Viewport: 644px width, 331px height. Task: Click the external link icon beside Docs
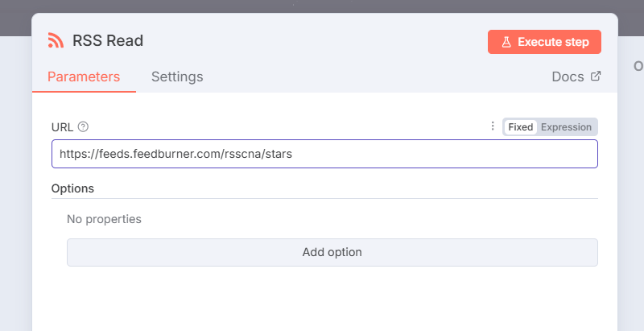(x=596, y=77)
